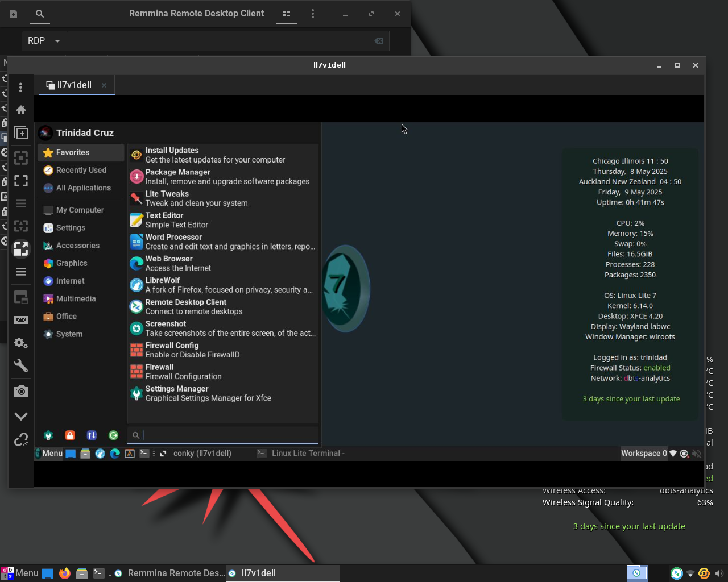The height and width of the screenshot is (582, 728).
Task: Click the wrench tools icon in sidebar
Action: click(21, 365)
